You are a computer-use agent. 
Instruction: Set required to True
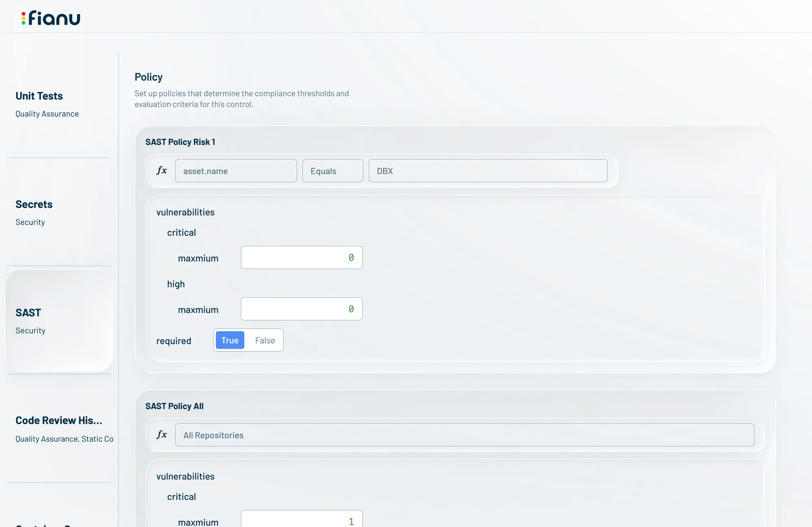pos(230,340)
